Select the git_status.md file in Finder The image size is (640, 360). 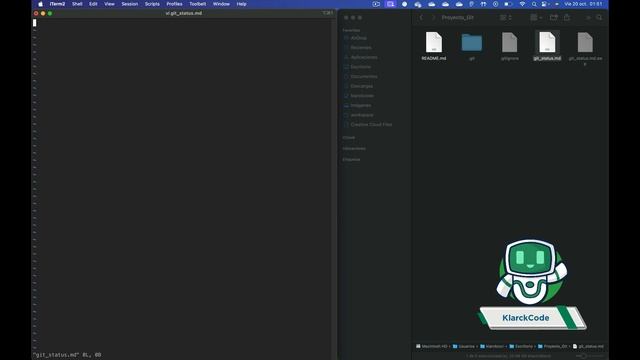tap(547, 46)
